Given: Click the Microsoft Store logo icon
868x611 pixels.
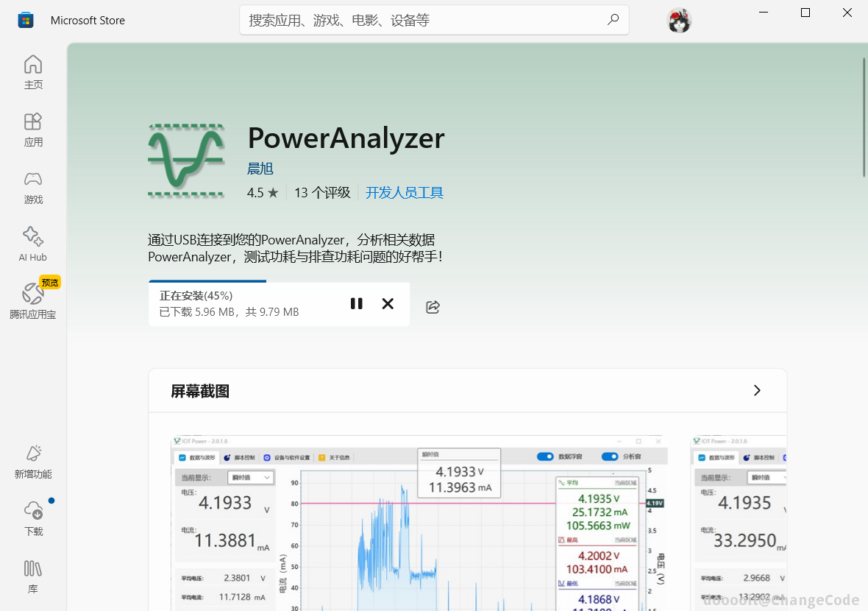Looking at the screenshot, I should click(26, 21).
